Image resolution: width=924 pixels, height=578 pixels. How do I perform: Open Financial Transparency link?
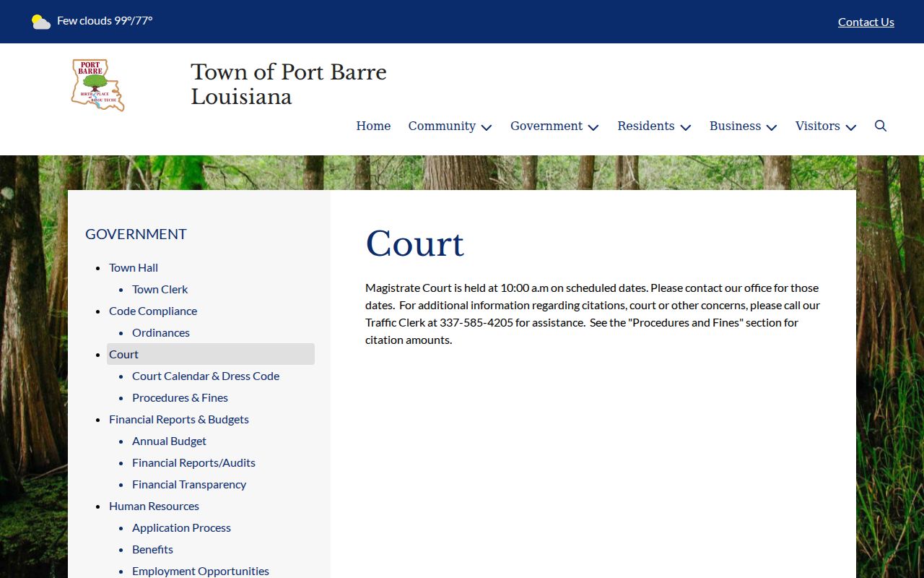tap(189, 484)
